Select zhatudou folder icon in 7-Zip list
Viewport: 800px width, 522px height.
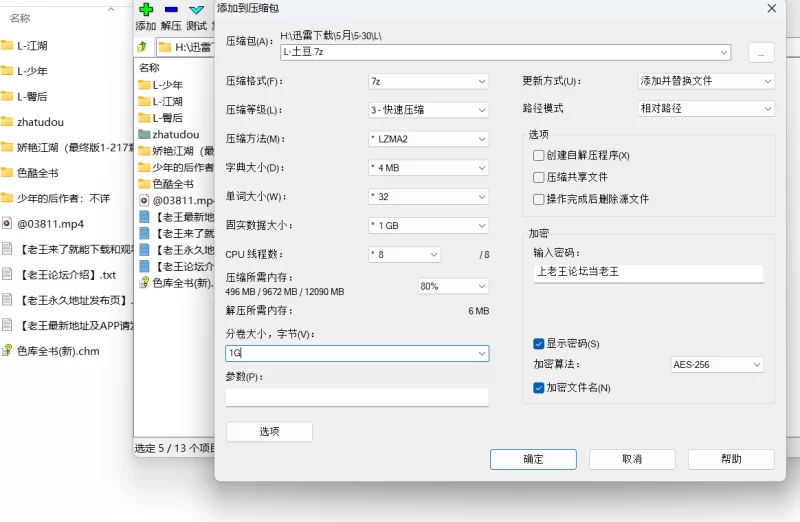144,134
